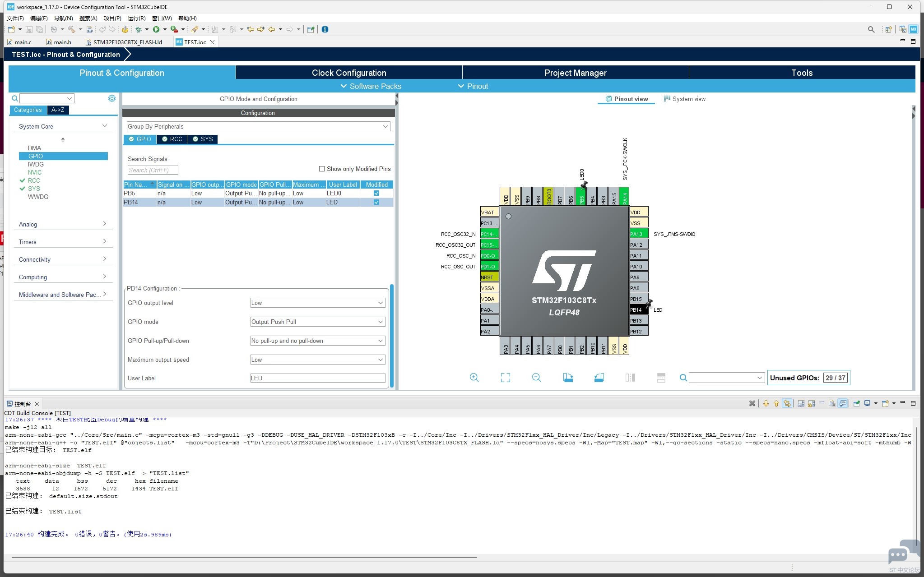
Task: Click the External Tools run icon
Action: tap(174, 29)
